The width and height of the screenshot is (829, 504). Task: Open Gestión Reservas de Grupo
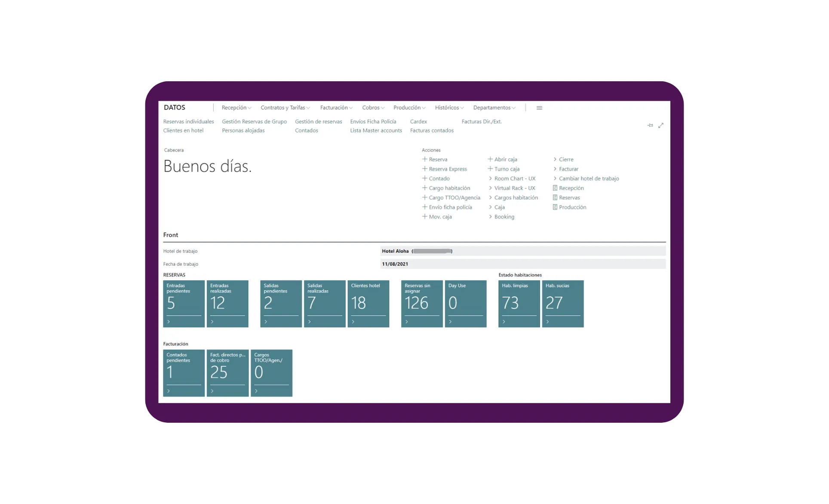tap(254, 122)
